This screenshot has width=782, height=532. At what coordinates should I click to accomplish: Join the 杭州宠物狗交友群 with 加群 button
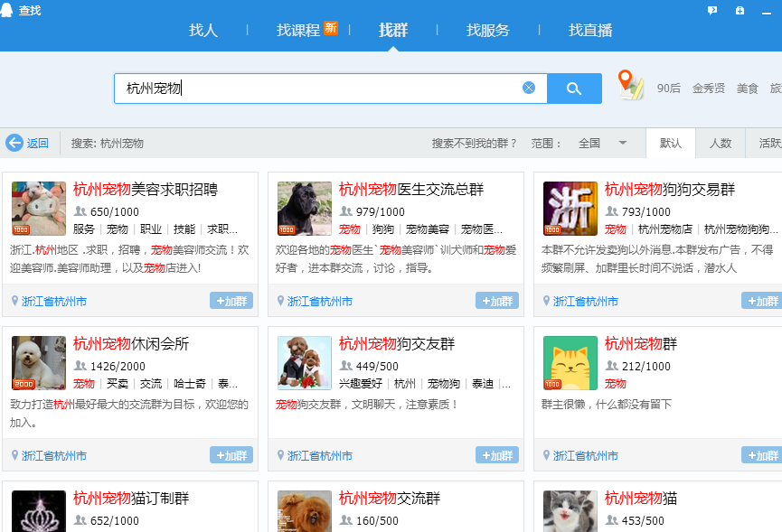[x=497, y=455]
